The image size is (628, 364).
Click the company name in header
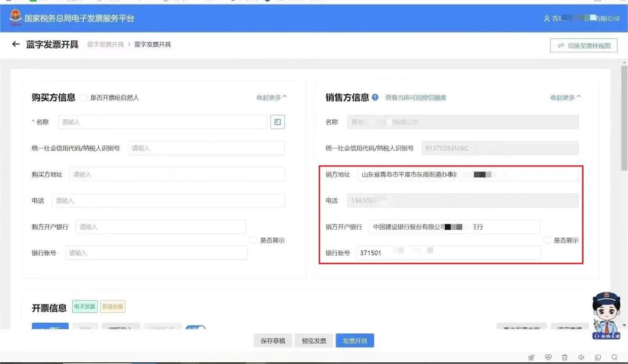(586, 19)
